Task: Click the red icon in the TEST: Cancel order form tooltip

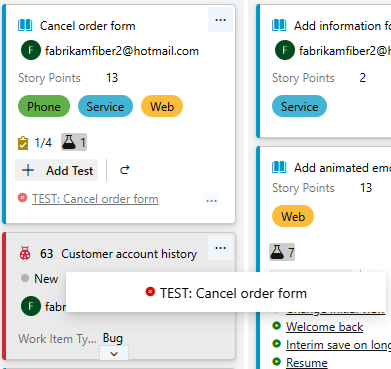Action: click(x=150, y=292)
